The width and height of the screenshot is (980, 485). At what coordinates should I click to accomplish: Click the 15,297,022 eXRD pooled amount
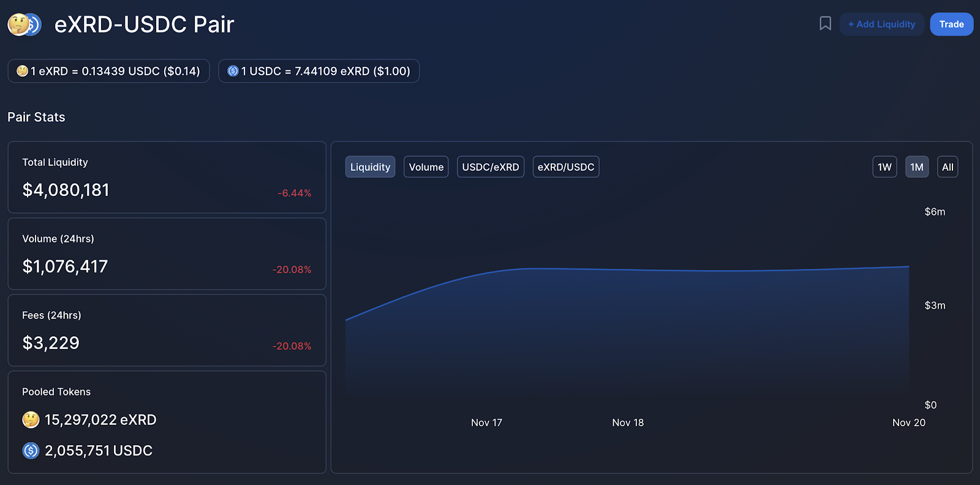100,419
